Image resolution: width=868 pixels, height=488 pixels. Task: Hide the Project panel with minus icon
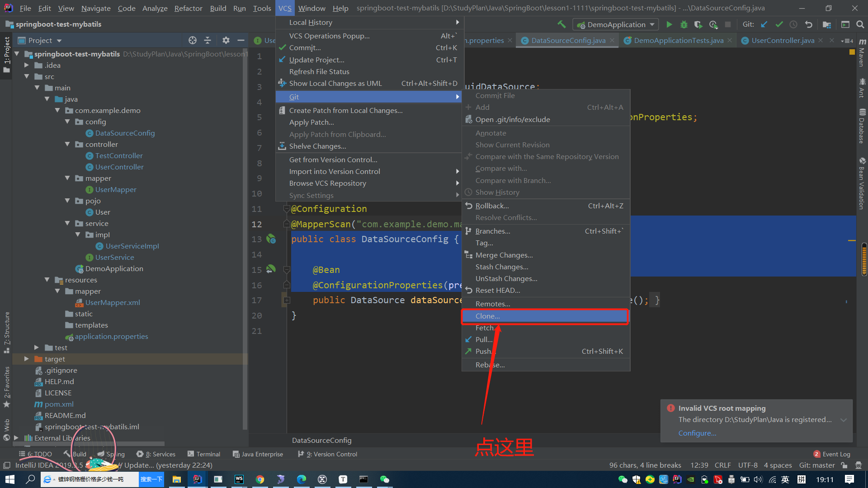click(x=241, y=40)
